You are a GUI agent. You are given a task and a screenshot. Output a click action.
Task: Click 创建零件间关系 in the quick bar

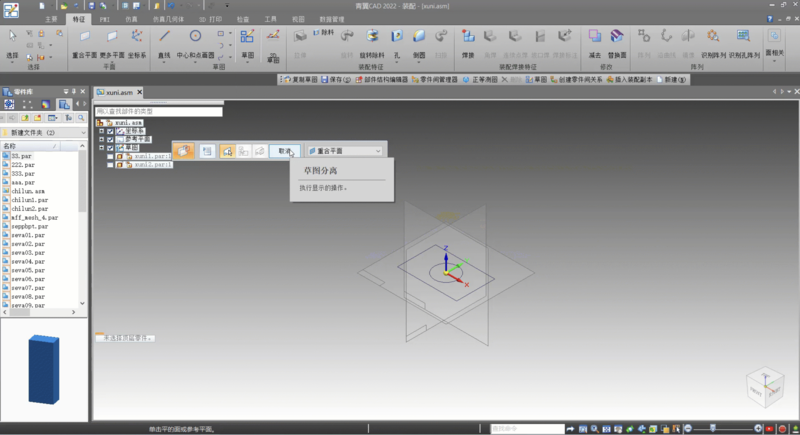point(578,79)
